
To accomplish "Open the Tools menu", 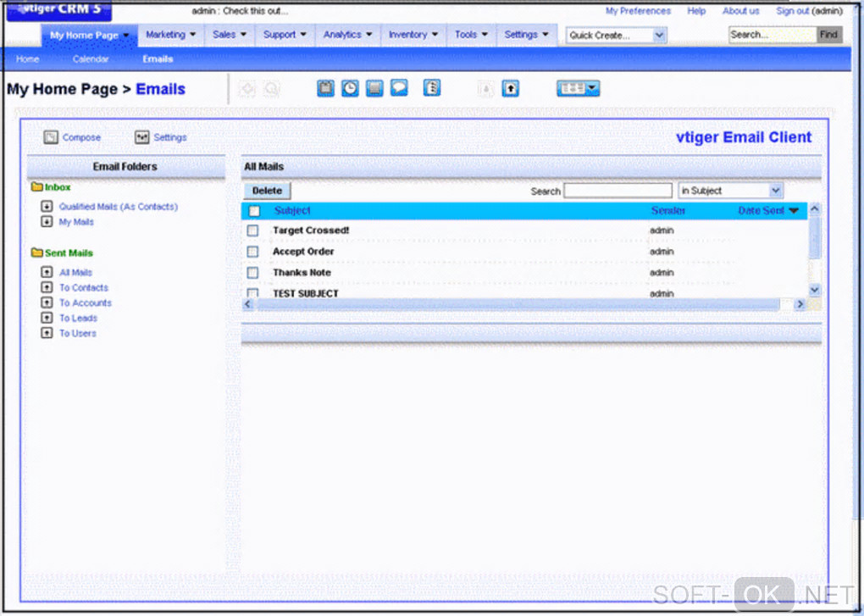I will pos(471,34).
